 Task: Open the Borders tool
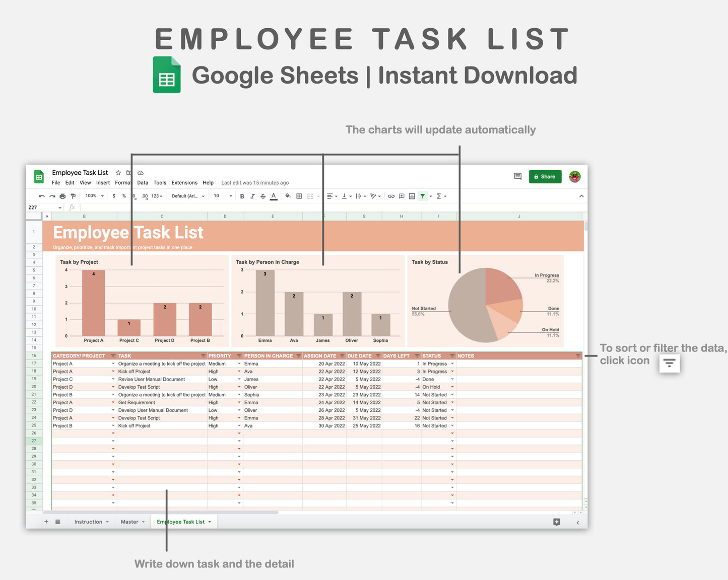[x=299, y=196]
